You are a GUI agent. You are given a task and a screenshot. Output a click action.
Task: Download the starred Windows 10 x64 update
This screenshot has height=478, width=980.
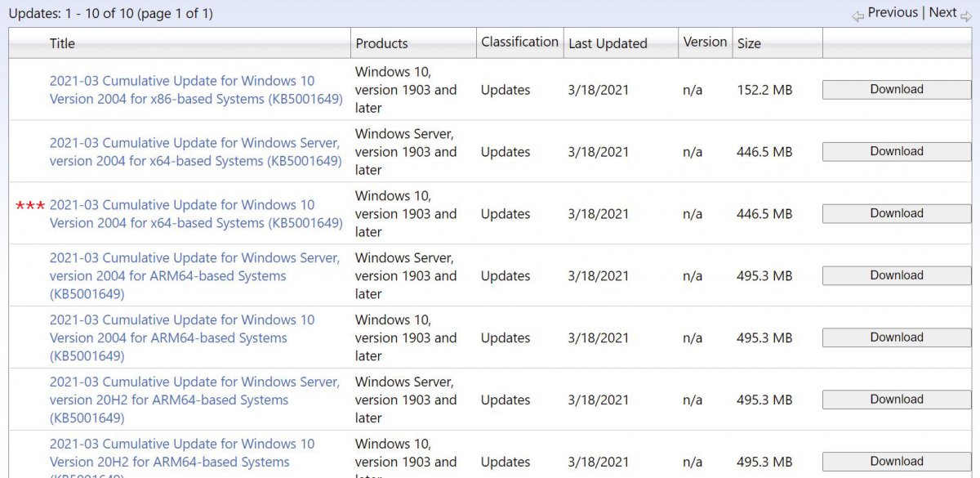[x=896, y=214]
